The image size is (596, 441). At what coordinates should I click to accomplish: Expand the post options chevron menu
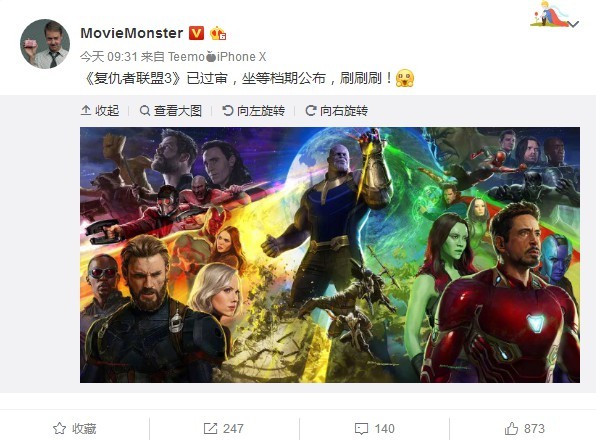click(x=574, y=24)
